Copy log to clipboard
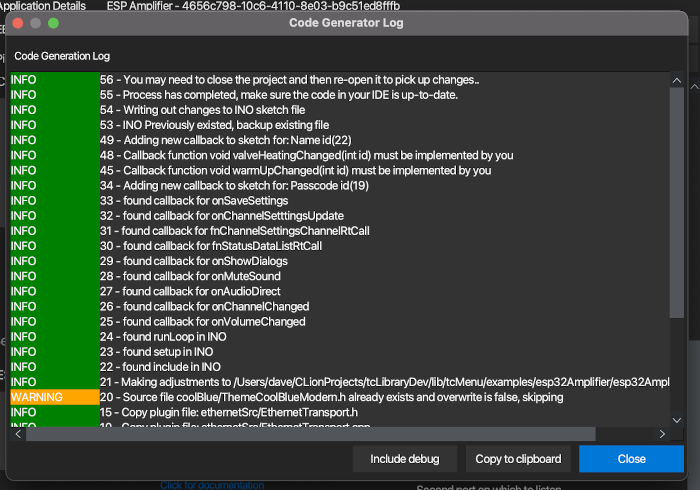This screenshot has width=700, height=490. (518, 459)
